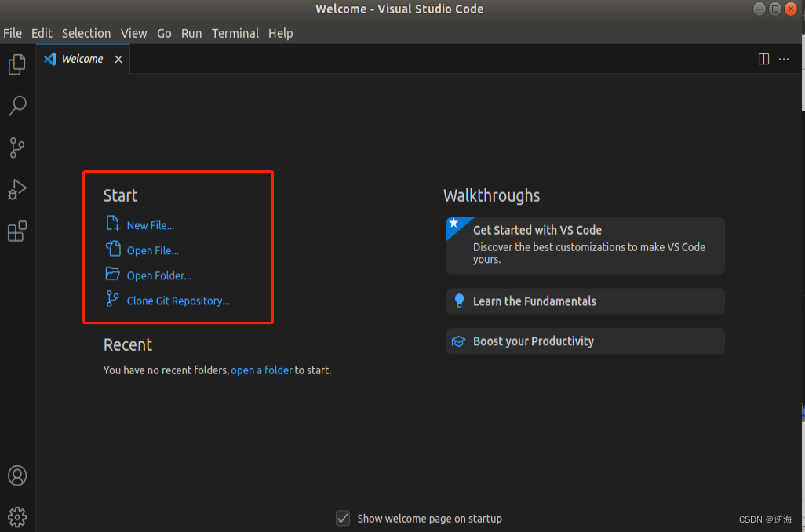Open the editor More Actions menu
Image resolution: width=805 pixels, height=532 pixels.
(784, 59)
